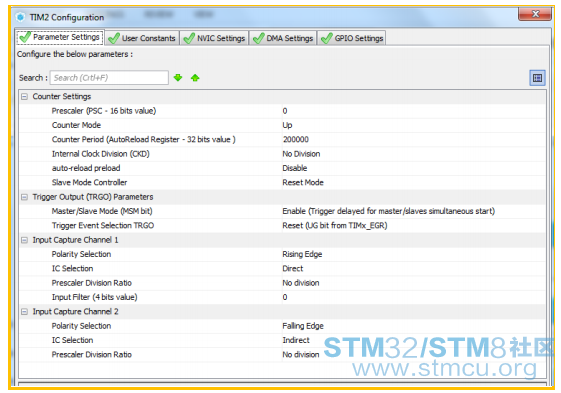Switch to the Parameter Settings tab

[x=60, y=37]
